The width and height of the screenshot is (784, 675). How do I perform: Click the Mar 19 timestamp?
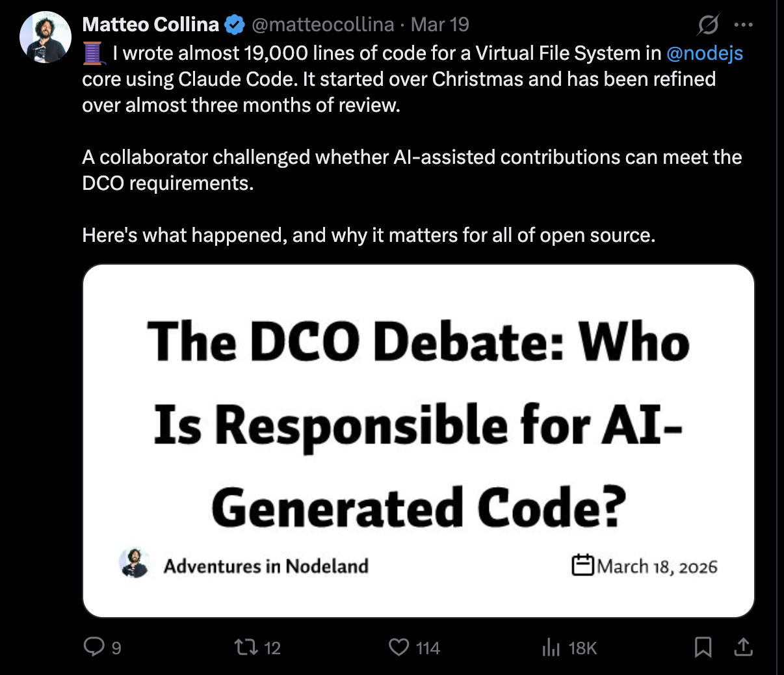440,25
